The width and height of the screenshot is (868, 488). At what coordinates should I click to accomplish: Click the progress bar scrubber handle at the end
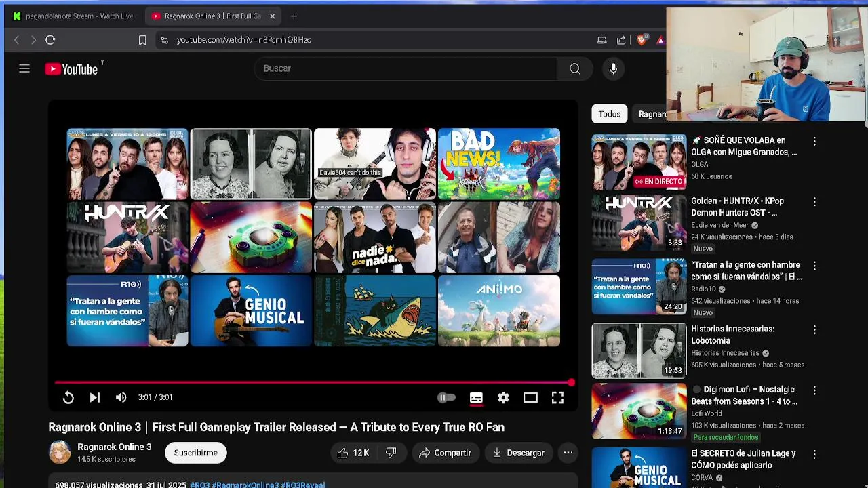pyautogui.click(x=572, y=383)
